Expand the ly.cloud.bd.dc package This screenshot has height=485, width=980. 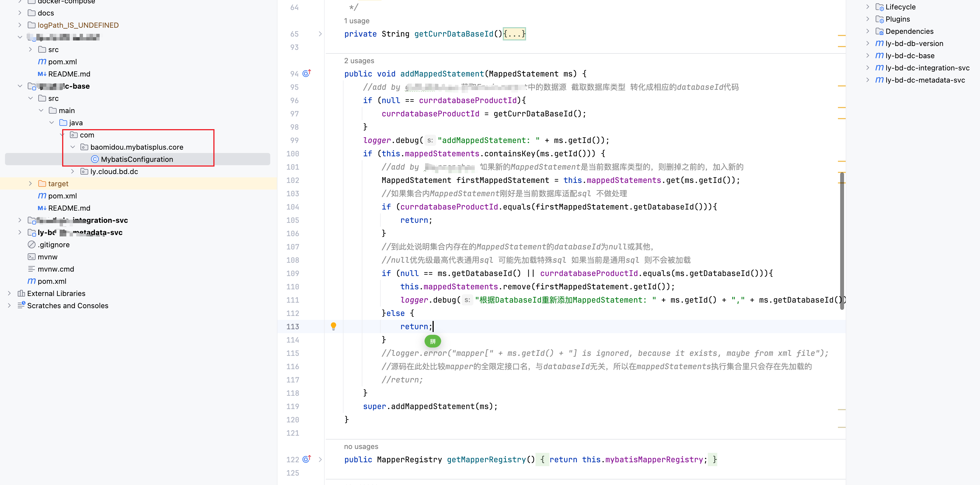(73, 172)
